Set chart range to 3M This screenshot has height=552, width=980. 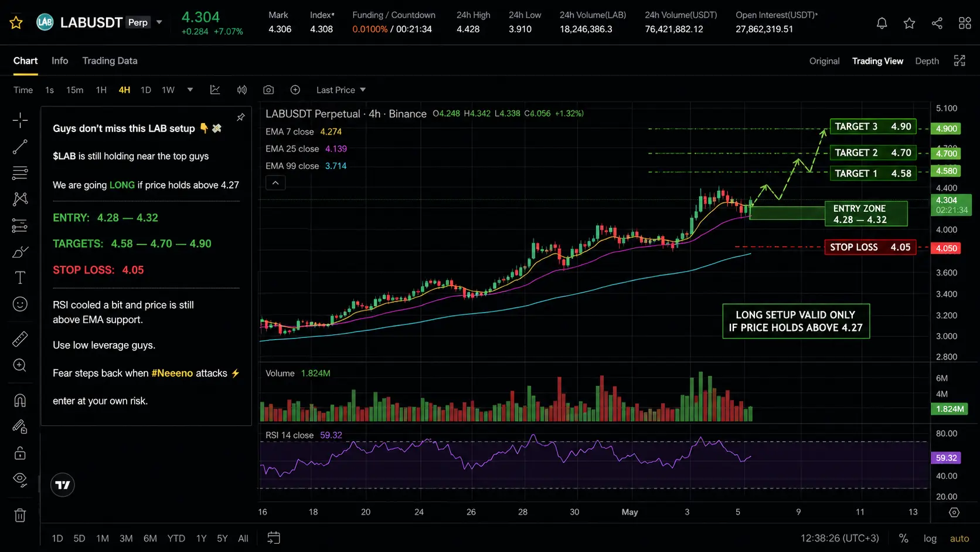126,539
